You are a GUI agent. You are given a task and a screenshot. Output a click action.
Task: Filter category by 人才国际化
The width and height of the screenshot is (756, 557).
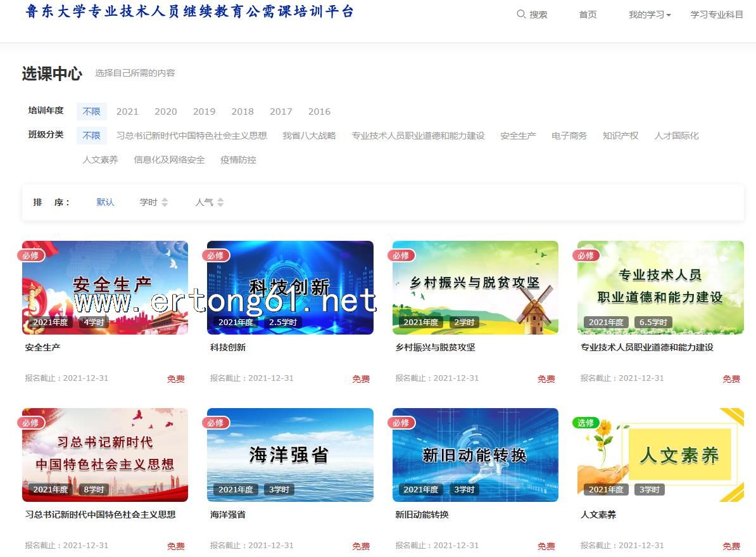coord(676,136)
